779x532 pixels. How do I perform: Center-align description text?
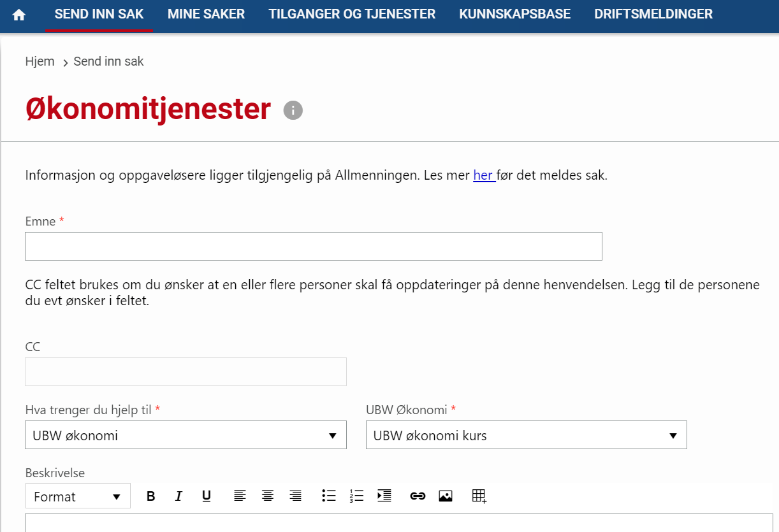pos(268,496)
